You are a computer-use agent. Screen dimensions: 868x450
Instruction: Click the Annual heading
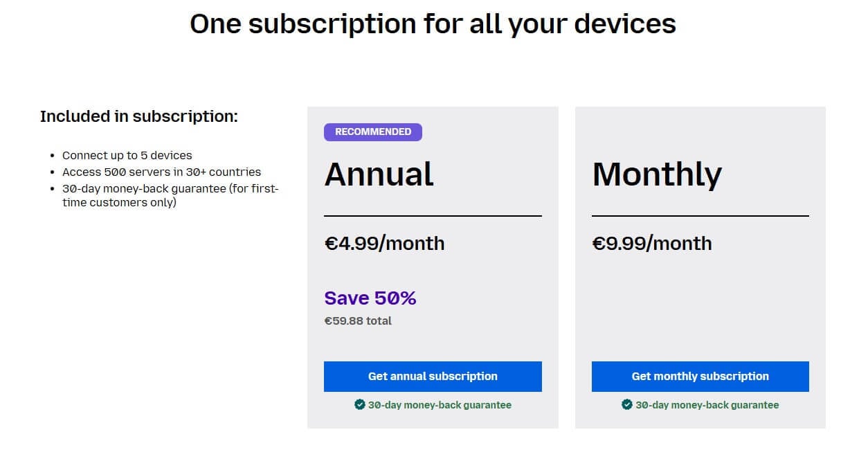pos(379,174)
